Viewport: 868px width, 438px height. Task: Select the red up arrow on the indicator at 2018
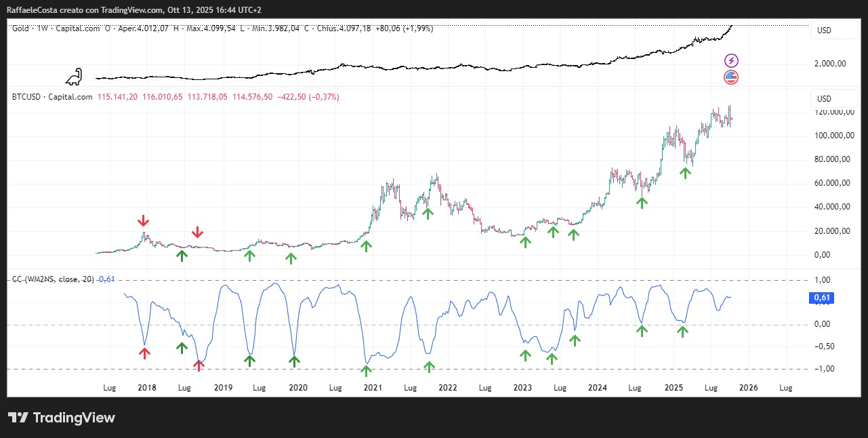pos(144,352)
